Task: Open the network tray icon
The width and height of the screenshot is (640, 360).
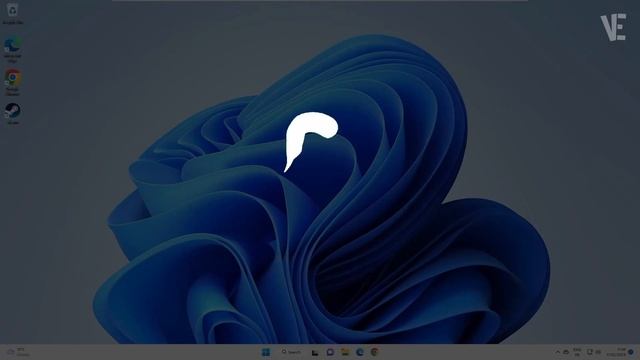Action: (x=590, y=352)
